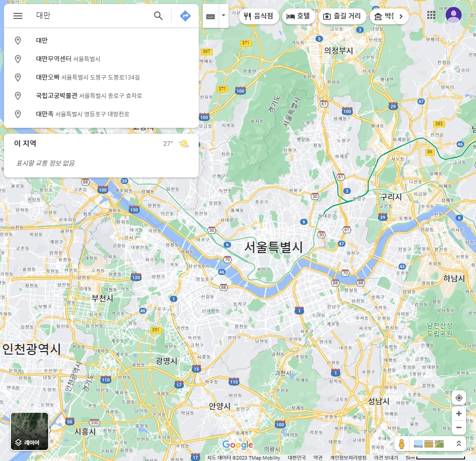476x461 pixels.
Task: Click the directions icon next to search
Action: (184, 15)
